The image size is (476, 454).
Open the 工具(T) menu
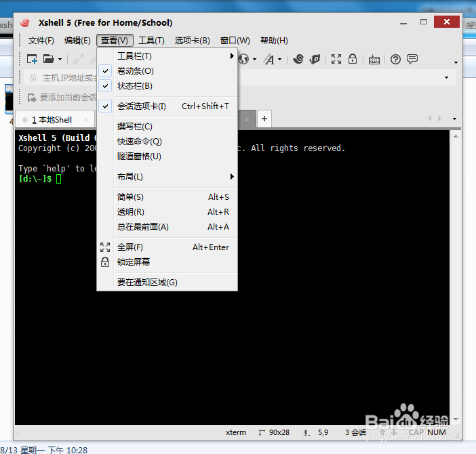[x=151, y=41]
